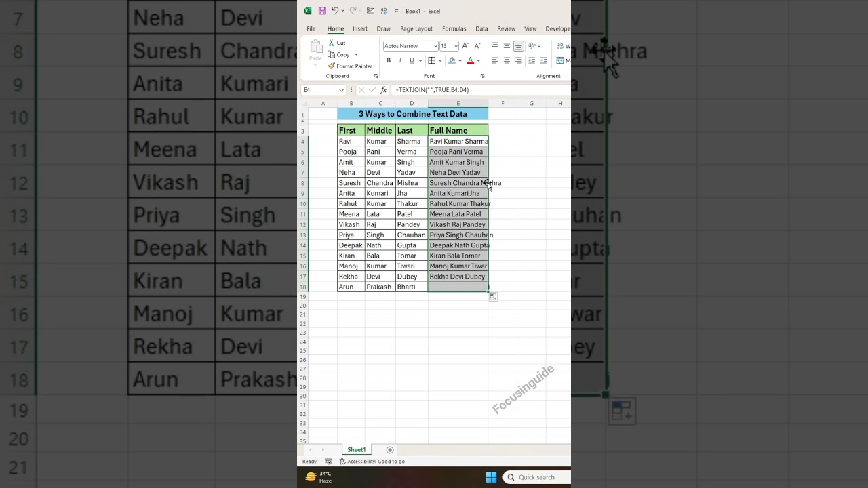Open Accessibility: Good to go checker
The height and width of the screenshot is (488, 868).
[x=372, y=462]
